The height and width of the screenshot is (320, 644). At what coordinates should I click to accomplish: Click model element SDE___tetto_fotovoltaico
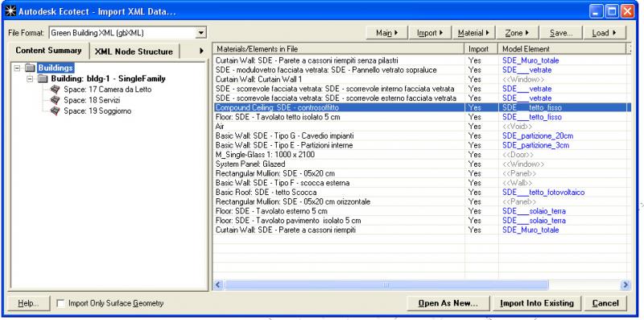click(x=543, y=192)
